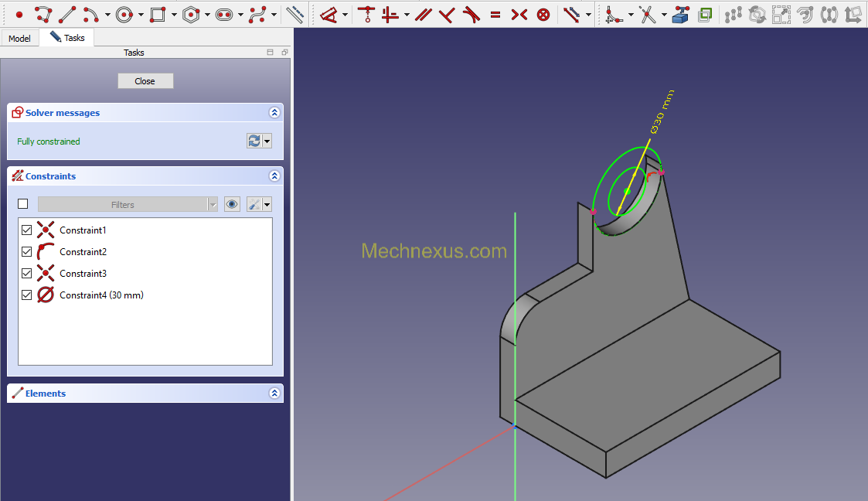The height and width of the screenshot is (501, 868).
Task: Collapse the Constraints section
Action: coord(274,176)
